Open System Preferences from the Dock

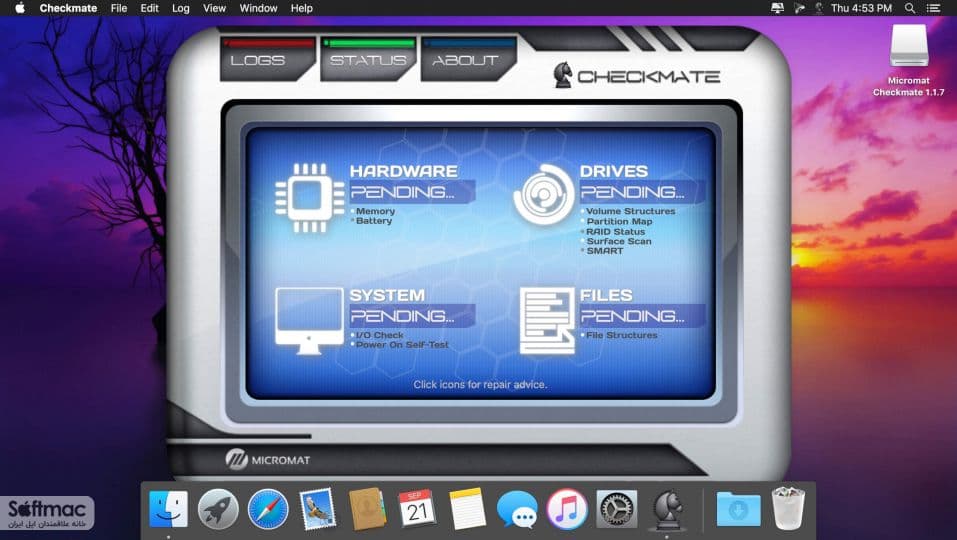point(616,509)
